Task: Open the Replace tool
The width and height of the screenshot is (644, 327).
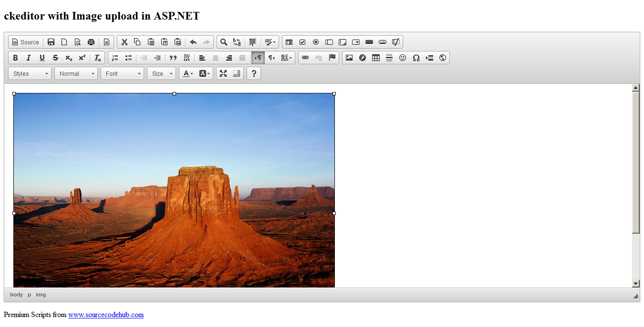Action: 237,42
